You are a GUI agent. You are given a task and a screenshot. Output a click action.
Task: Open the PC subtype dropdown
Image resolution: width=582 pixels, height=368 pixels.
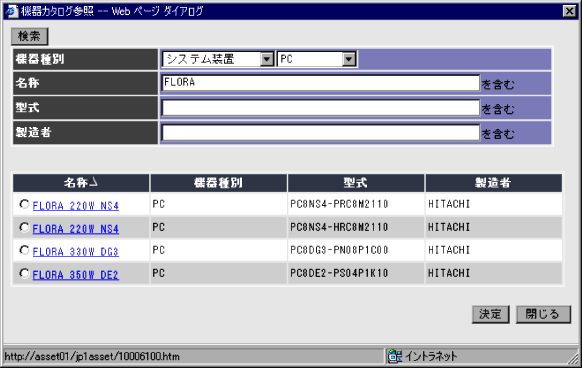(317, 59)
